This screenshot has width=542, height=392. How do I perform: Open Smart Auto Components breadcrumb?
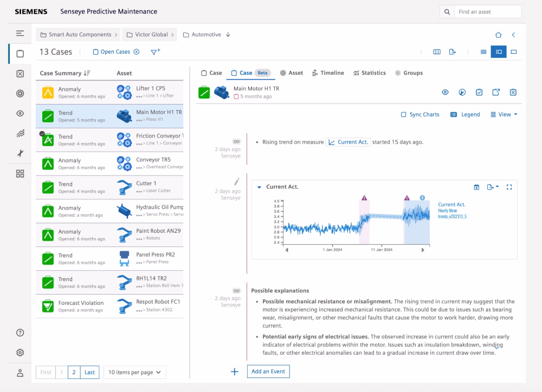[78, 35]
